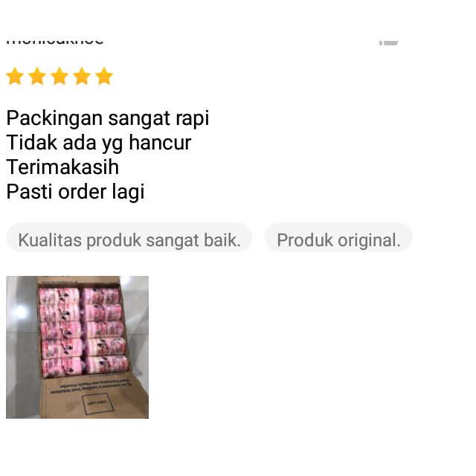
Task: Open the cut-off reviewer username at top
Action: 55,42
